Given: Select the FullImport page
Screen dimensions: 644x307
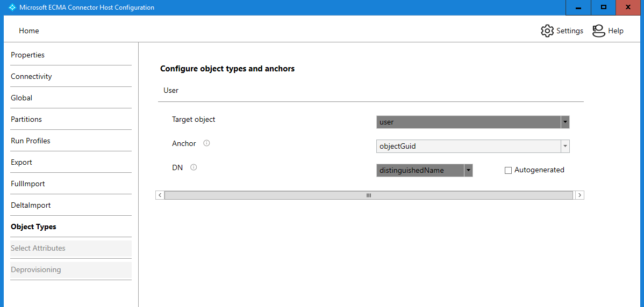Looking at the screenshot, I should coord(28,184).
